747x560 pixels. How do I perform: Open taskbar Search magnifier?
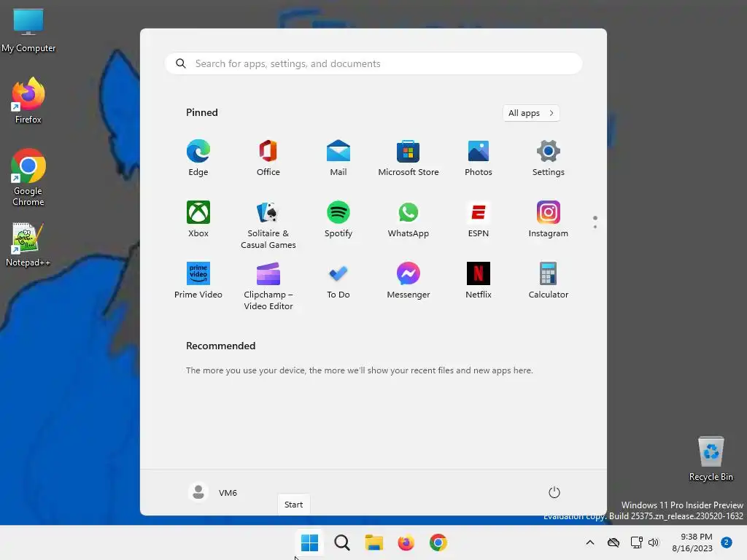(341, 542)
